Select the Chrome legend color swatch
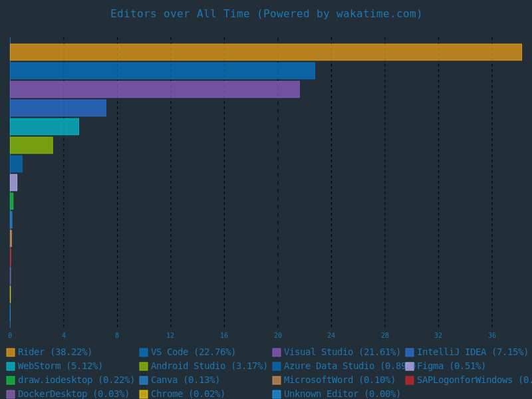This screenshot has width=532, height=399. tap(144, 394)
